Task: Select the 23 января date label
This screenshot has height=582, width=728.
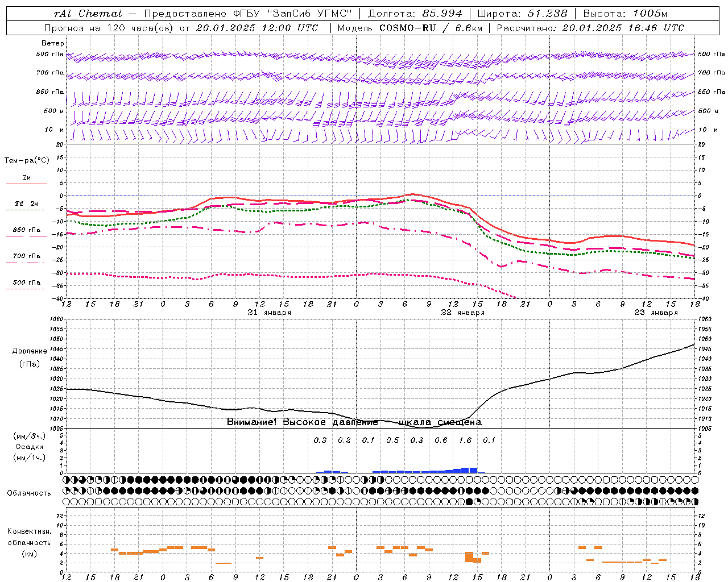Action: tap(656, 313)
